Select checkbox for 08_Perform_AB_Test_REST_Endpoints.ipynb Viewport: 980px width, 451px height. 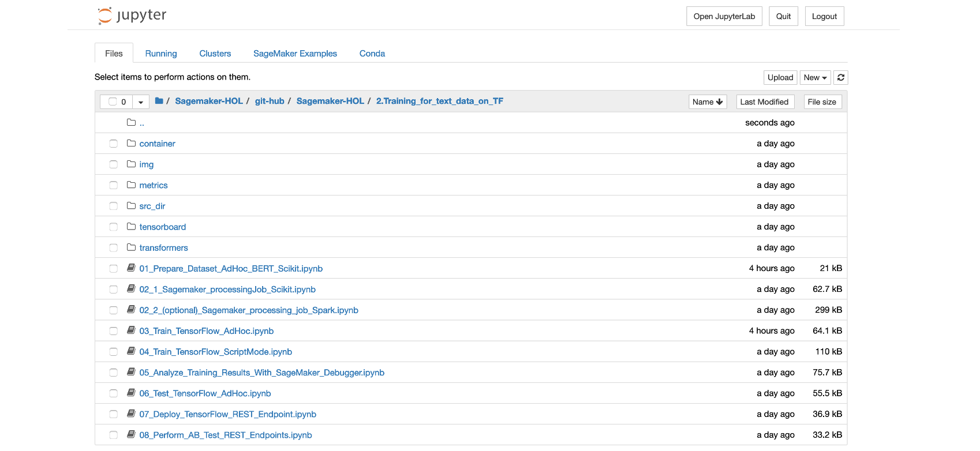[114, 435]
